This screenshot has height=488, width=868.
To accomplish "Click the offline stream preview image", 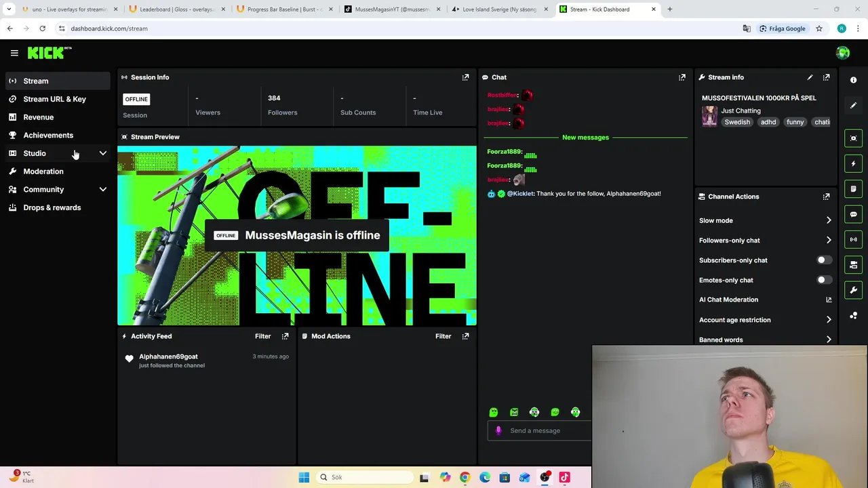I will [297, 236].
